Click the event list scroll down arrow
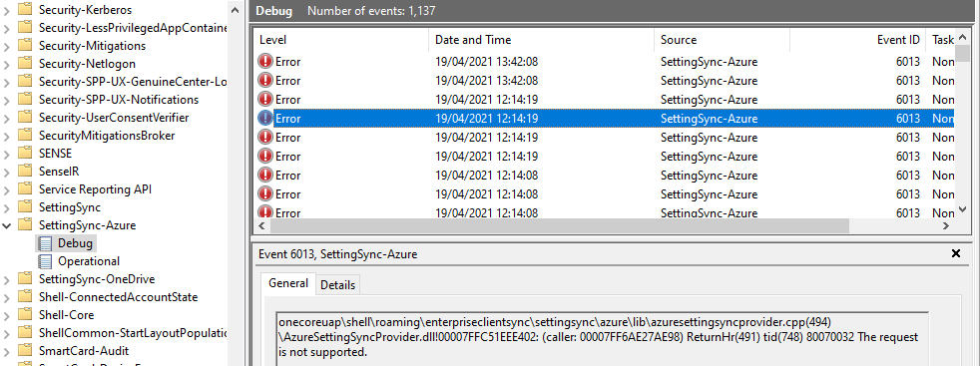The height and width of the screenshot is (366, 980). (x=963, y=210)
